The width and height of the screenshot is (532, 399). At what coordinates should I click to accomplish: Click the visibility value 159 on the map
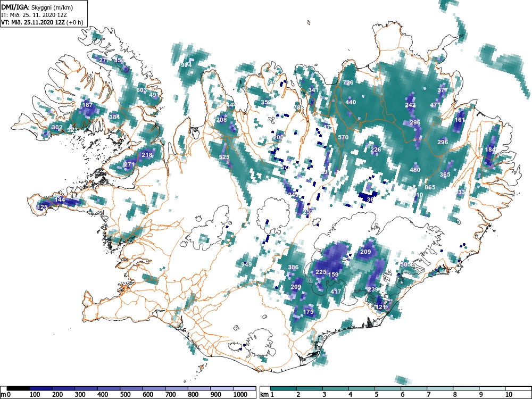pyautogui.click(x=334, y=274)
